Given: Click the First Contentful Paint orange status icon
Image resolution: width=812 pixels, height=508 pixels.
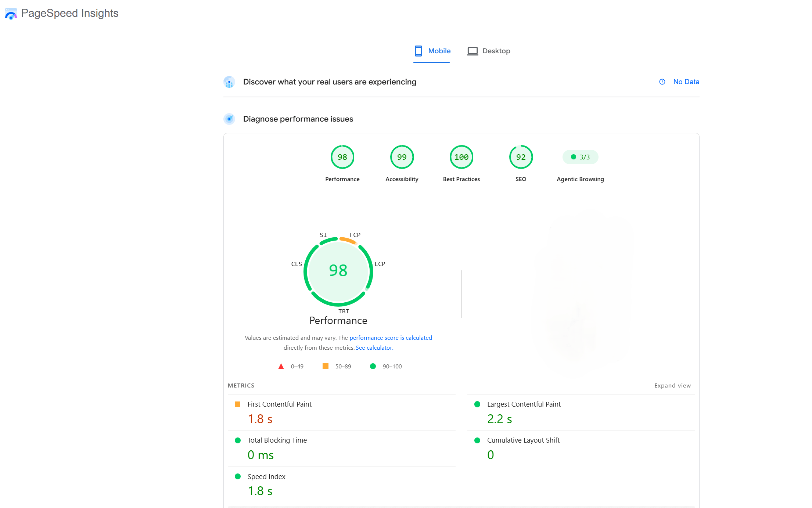Looking at the screenshot, I should (237, 404).
